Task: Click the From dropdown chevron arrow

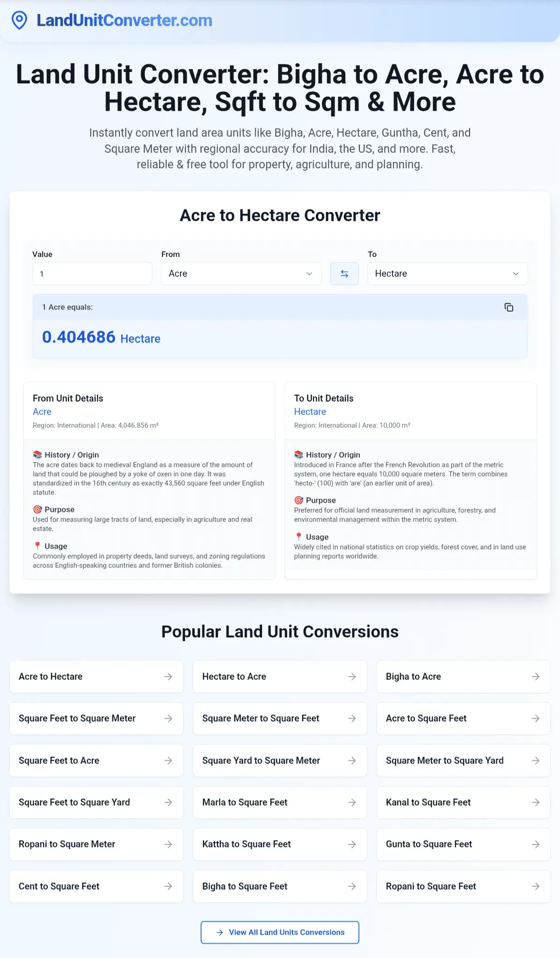Action: [x=309, y=274]
